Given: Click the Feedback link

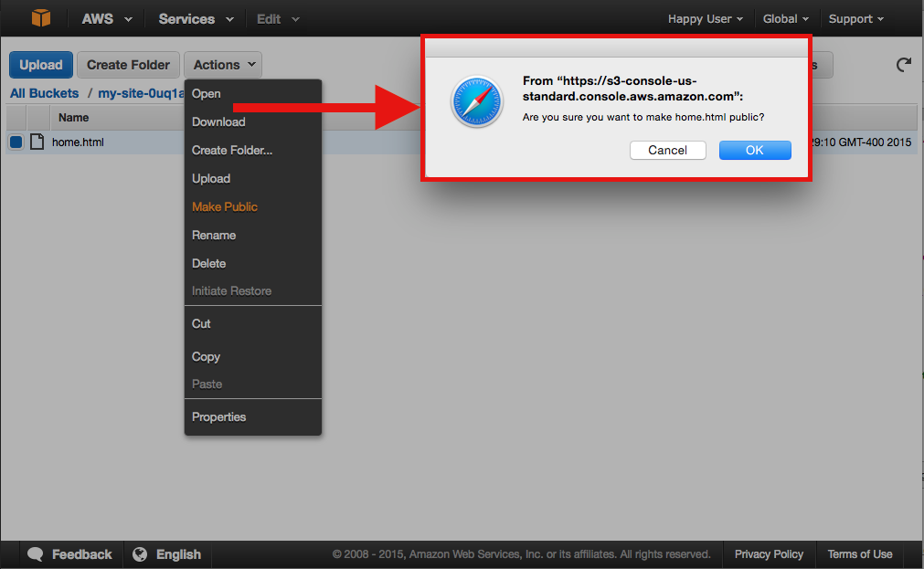Looking at the screenshot, I should coord(82,554).
